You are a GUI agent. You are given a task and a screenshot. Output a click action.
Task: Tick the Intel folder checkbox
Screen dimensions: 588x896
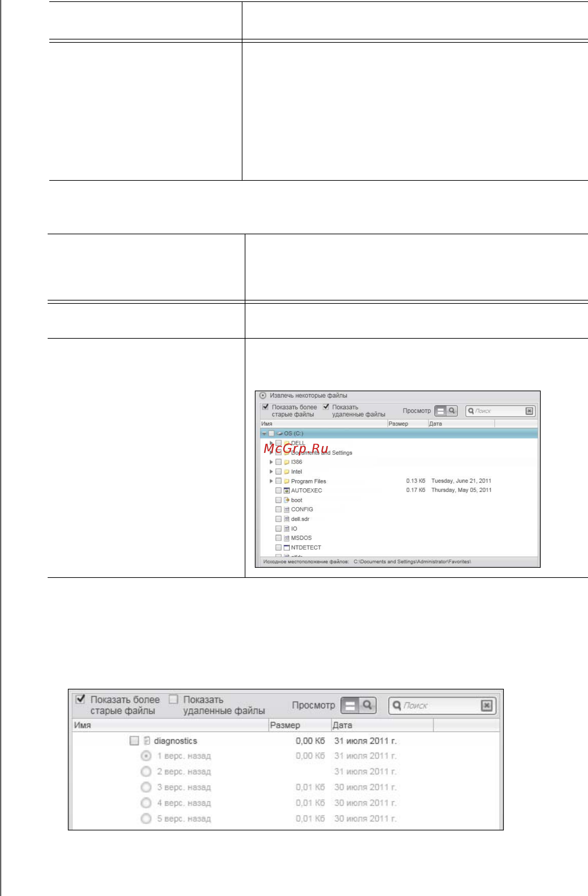279,472
